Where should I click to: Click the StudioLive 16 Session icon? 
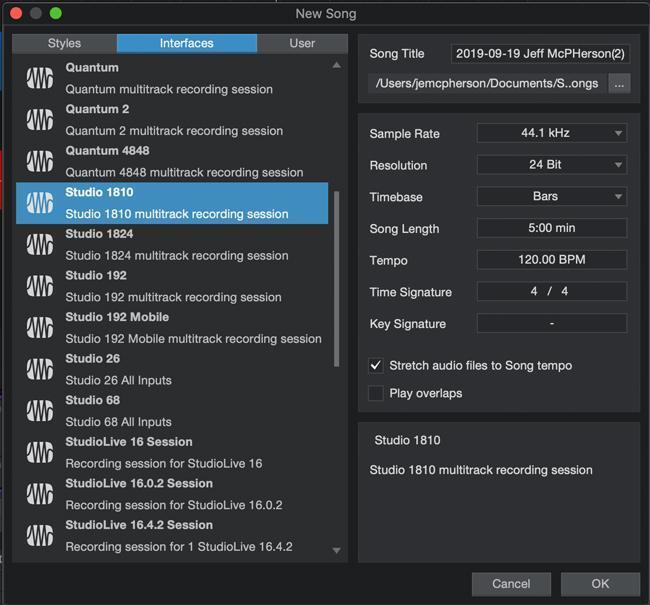[x=40, y=452]
